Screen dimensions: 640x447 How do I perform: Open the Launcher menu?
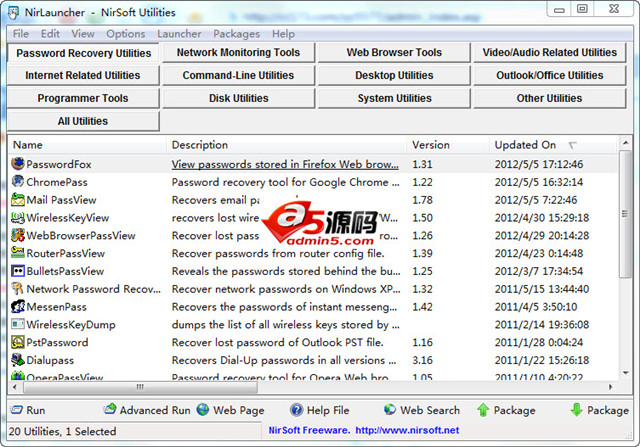[179, 33]
